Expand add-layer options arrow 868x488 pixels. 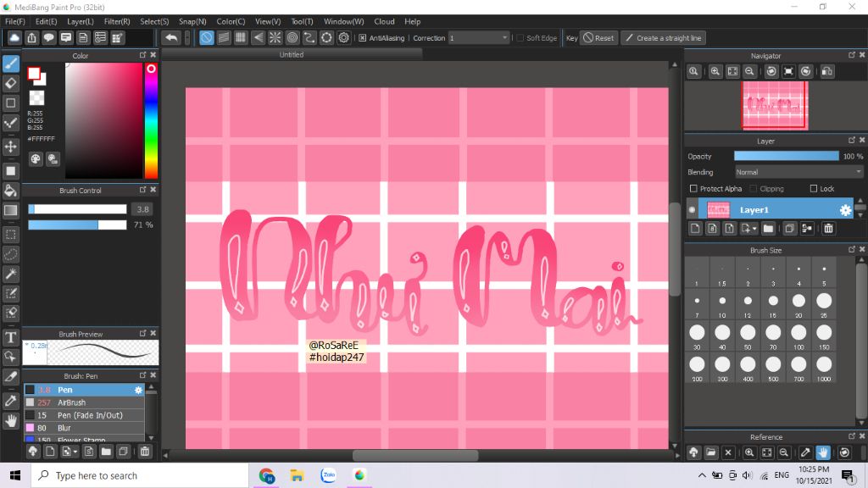754,229
